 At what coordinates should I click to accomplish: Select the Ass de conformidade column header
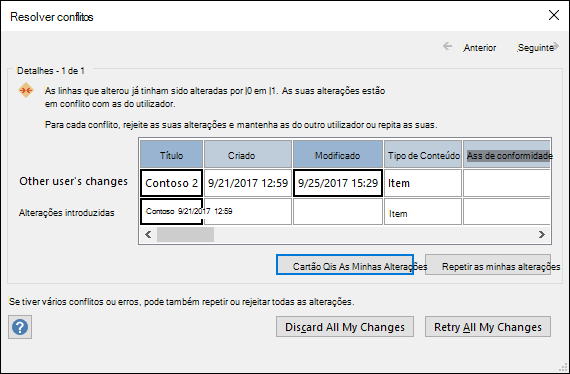[x=507, y=154]
